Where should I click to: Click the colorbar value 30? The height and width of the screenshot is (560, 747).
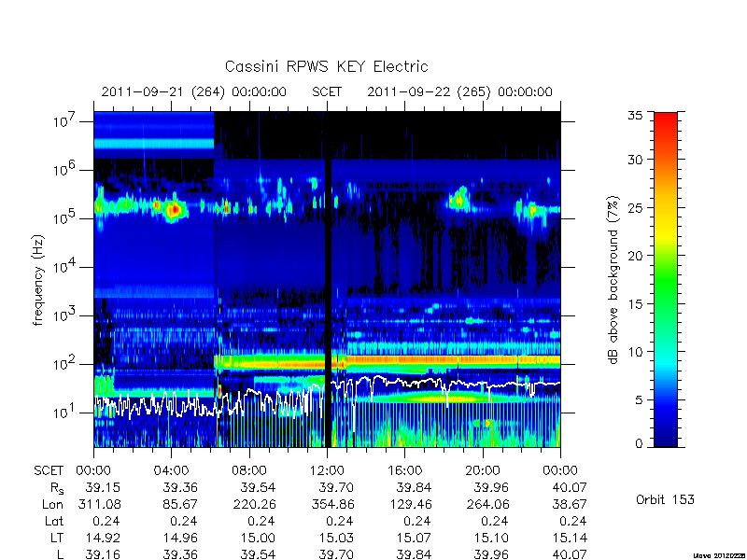[636, 160]
